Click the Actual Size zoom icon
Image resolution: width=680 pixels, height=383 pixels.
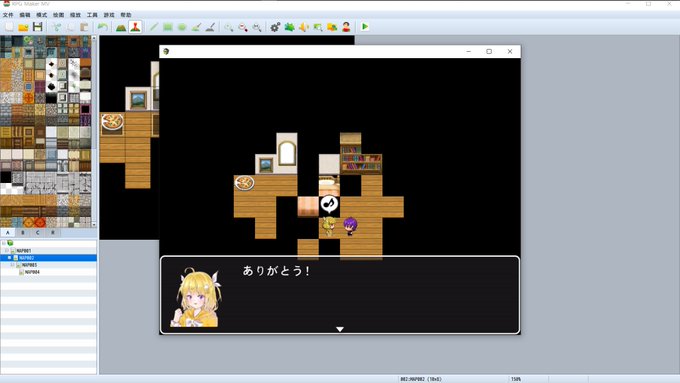[x=257, y=27]
